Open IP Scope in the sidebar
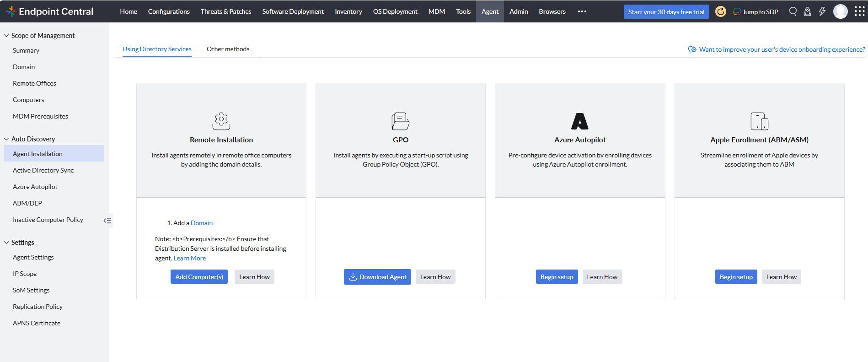 click(25, 274)
